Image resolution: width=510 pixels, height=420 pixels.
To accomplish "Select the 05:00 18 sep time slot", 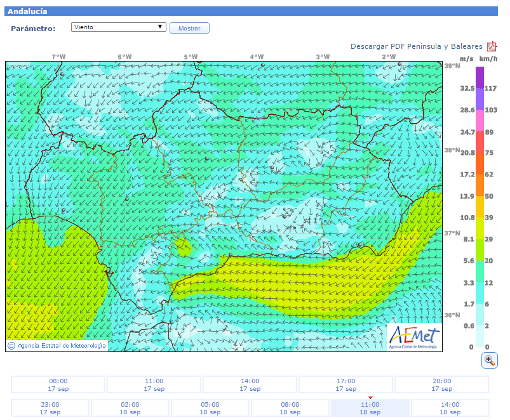I will [x=210, y=408].
